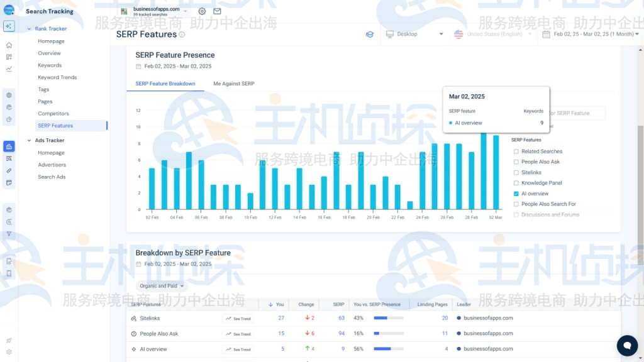Select the highlighted Rank Tracker icon in left rail
Viewport: 644px width, 362px height.
(8, 26)
